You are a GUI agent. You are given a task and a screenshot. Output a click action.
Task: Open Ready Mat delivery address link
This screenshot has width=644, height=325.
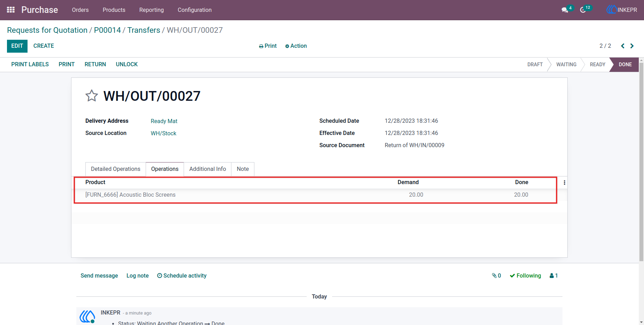click(164, 121)
